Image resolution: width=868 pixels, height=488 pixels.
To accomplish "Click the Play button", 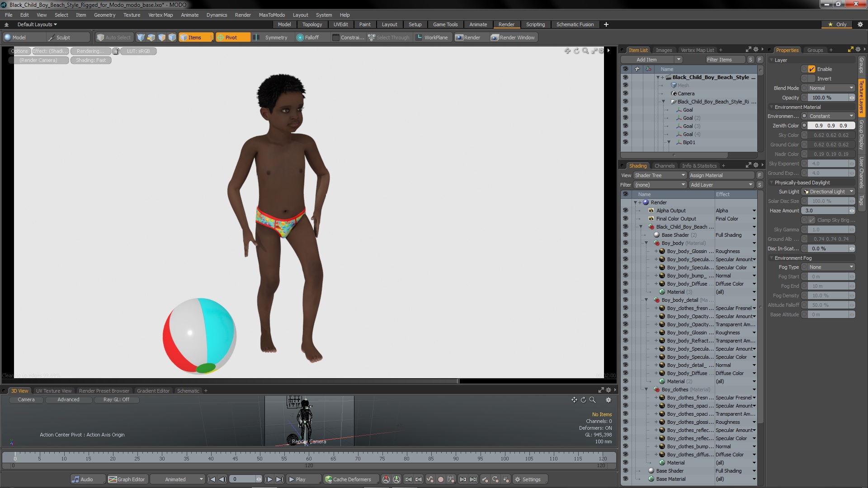I will click(x=303, y=479).
